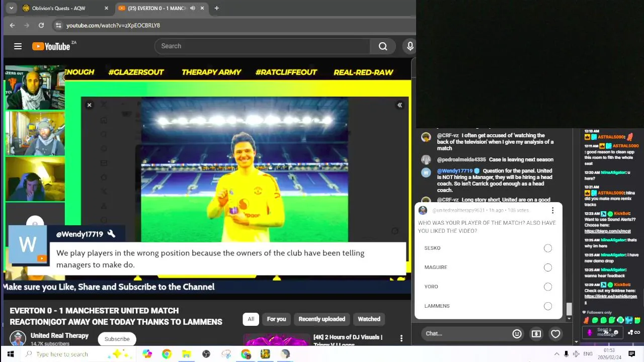
Task: Open the ENG language indicator
Action: 588,354
